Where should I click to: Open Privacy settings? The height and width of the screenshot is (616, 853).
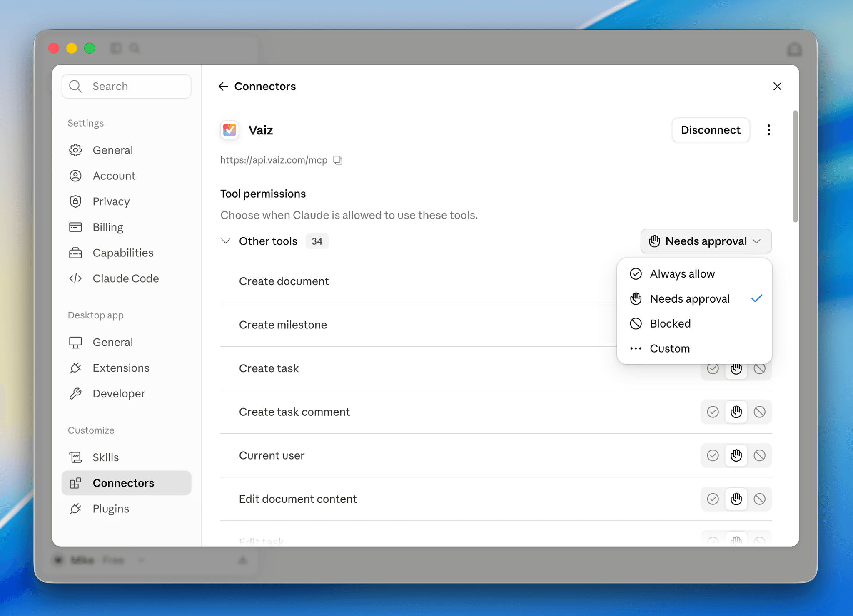[126, 201]
